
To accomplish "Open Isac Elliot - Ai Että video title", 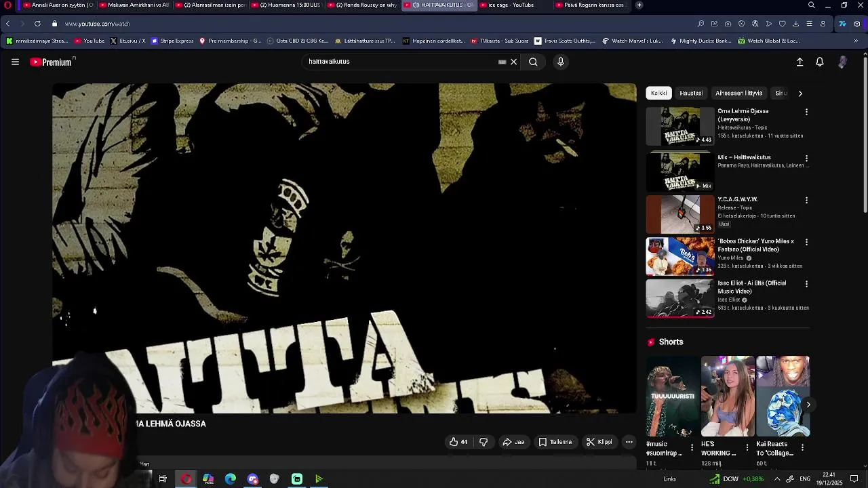I will click(x=752, y=287).
